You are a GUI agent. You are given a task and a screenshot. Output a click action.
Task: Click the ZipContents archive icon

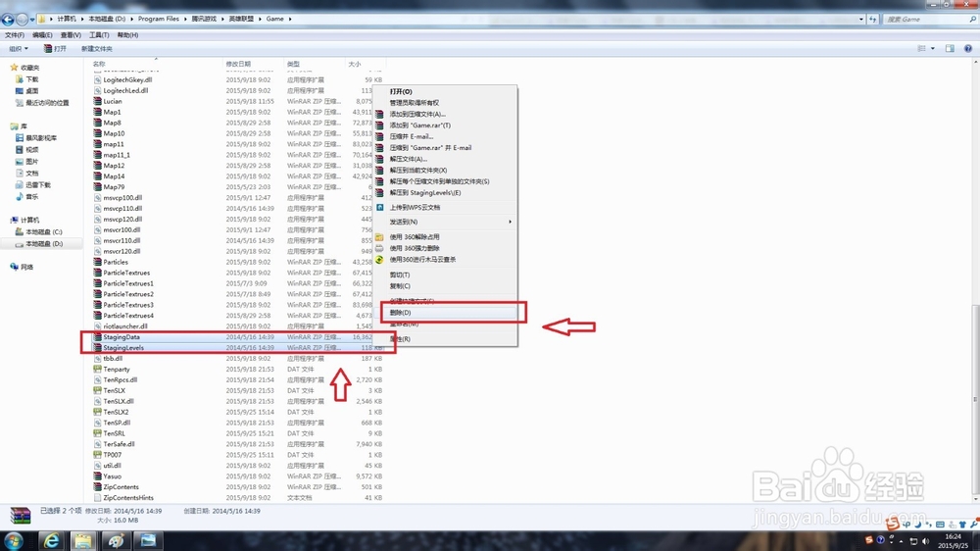[97, 486]
